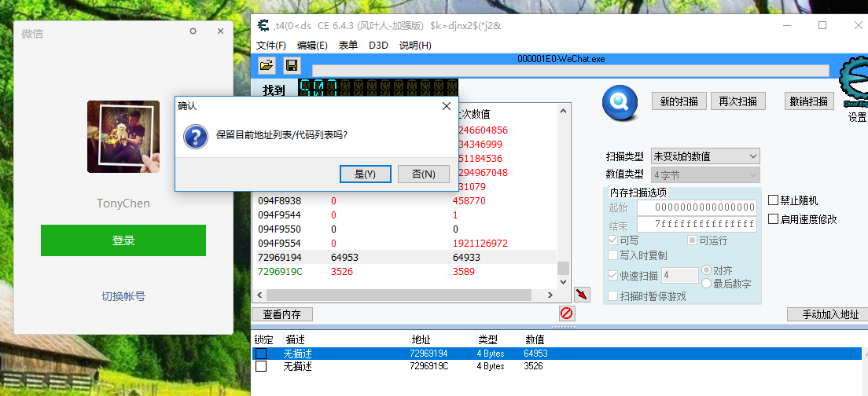Click the 快速扫描 alignment value field
This screenshot has width=868, height=396.
[x=679, y=276]
